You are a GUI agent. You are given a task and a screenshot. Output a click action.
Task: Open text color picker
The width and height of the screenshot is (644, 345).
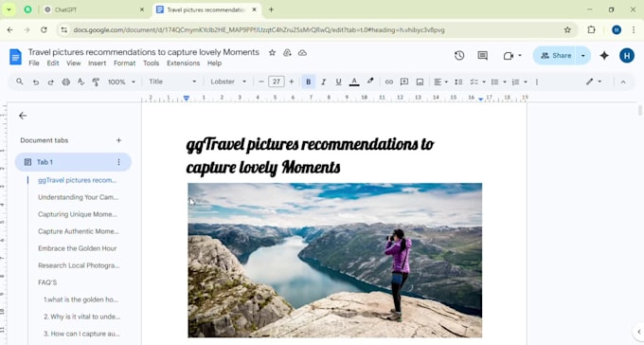tap(354, 82)
